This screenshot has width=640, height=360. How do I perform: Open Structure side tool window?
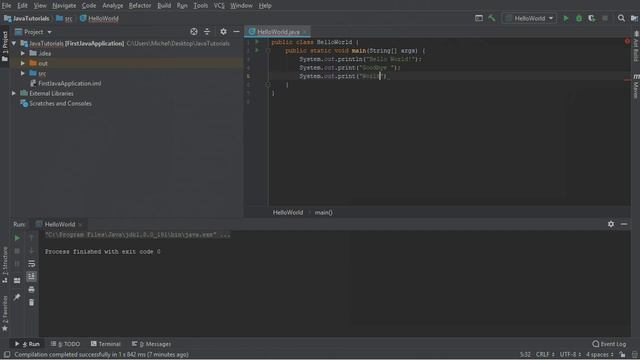[5, 264]
